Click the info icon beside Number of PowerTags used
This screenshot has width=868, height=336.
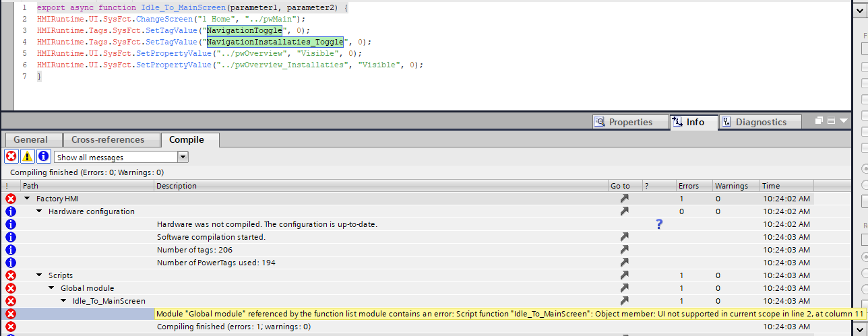coord(11,263)
